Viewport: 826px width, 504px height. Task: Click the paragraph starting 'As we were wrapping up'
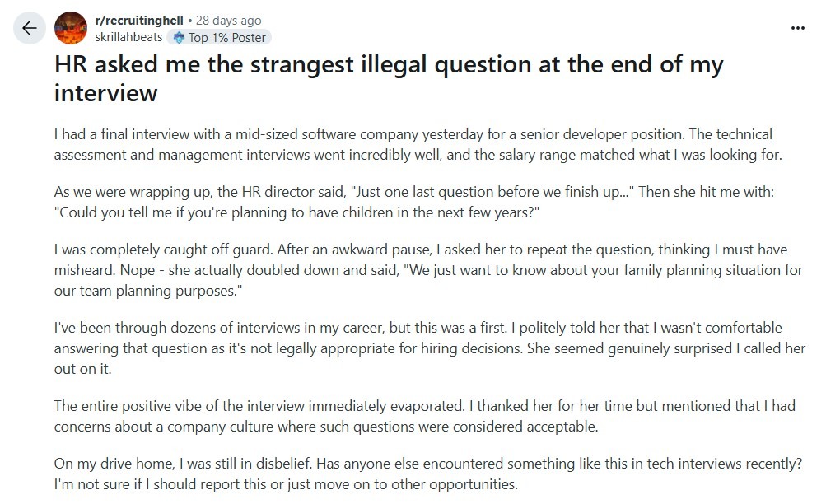(x=414, y=203)
